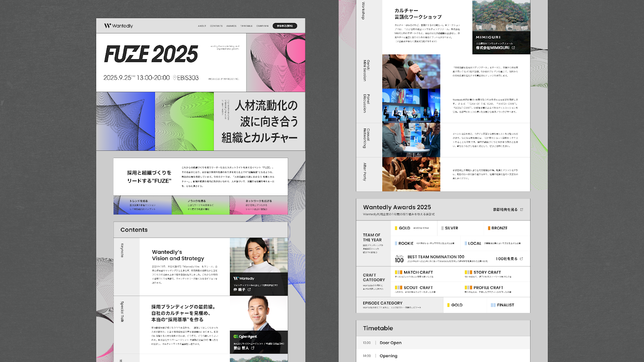Click the external link icon beside 表彰特典を見る
The width and height of the screenshot is (644, 362).
point(522,210)
